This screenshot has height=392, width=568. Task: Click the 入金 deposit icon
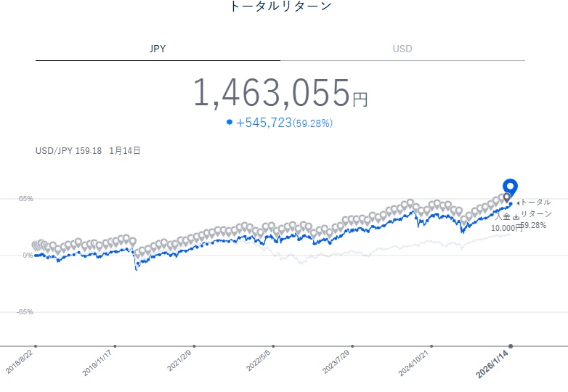tap(516, 216)
